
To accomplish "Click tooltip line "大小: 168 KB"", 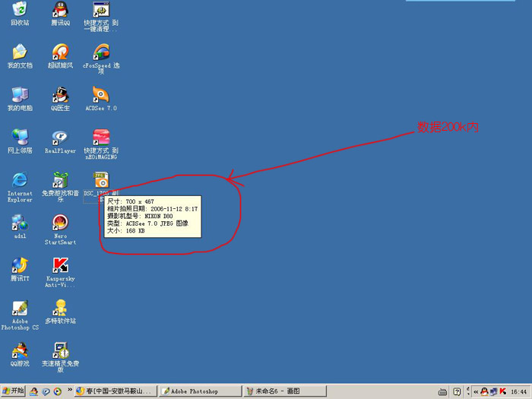I will pos(126,231).
